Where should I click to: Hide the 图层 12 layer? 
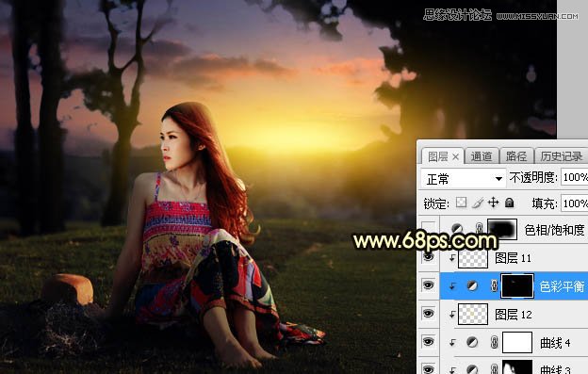pyautogui.click(x=428, y=314)
